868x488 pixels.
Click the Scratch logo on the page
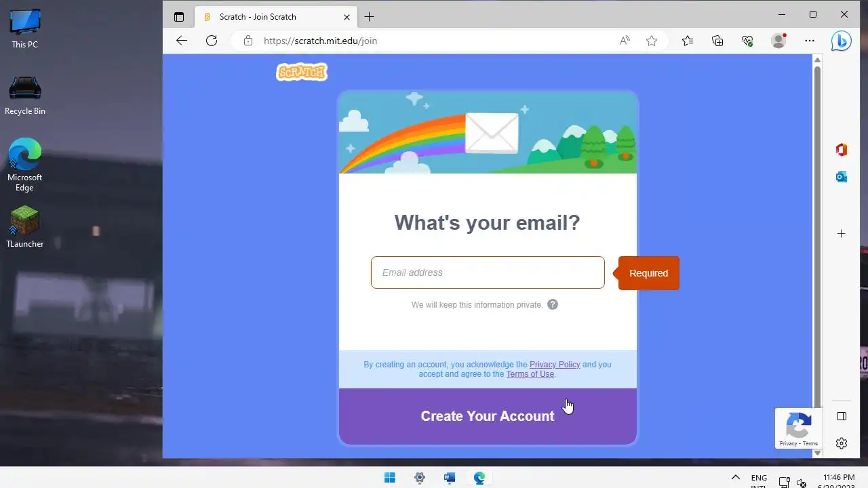(x=302, y=72)
